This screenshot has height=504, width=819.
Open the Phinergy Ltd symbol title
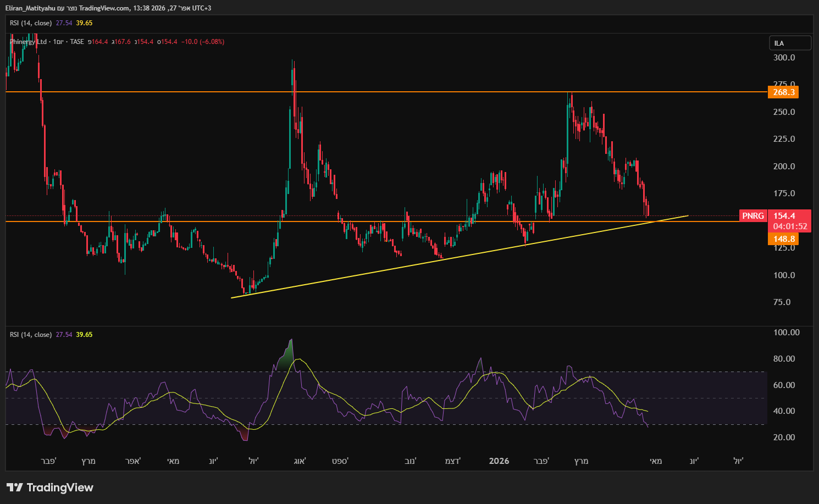pos(29,42)
